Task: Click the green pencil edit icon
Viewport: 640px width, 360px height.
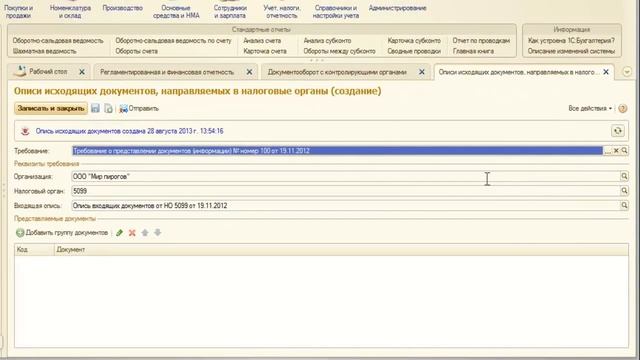Action: (119, 233)
